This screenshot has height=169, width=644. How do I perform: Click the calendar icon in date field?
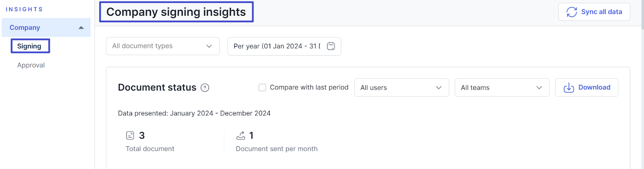pos(331,46)
